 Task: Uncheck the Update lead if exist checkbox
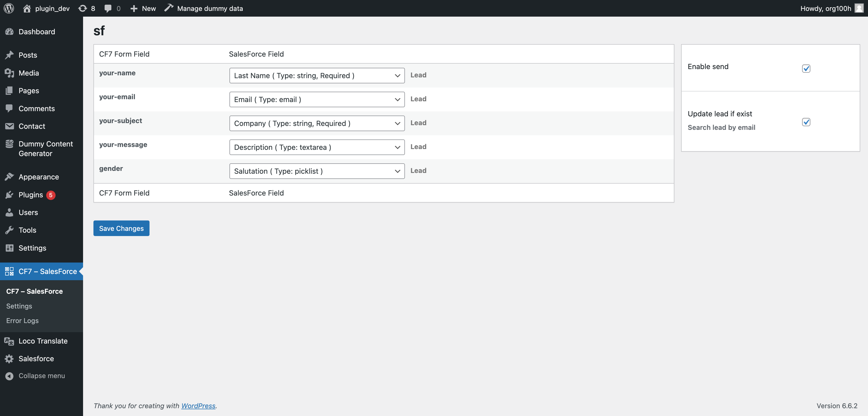tap(806, 122)
